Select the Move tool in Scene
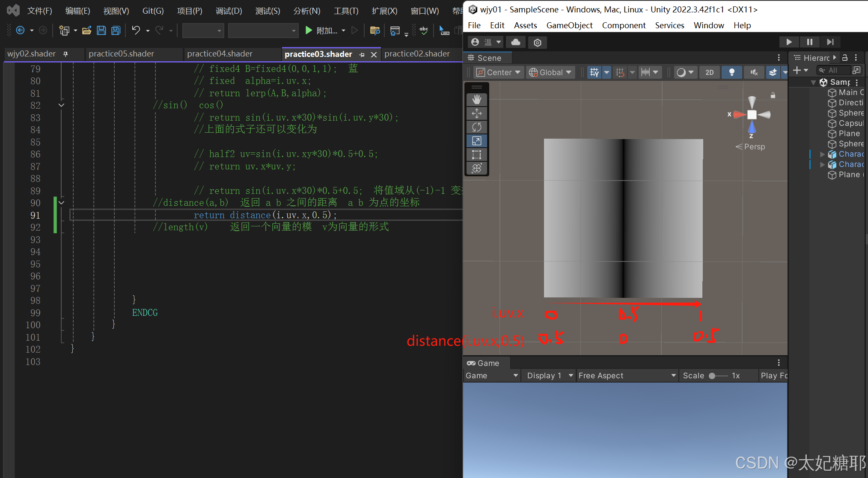This screenshot has width=868, height=478. pos(476,113)
